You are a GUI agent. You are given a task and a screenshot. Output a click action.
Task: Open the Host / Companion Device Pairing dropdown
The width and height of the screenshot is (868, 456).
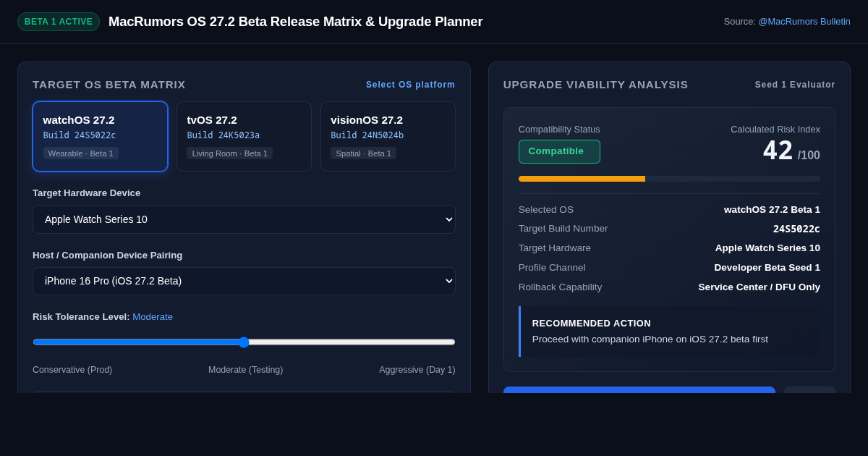click(x=244, y=281)
